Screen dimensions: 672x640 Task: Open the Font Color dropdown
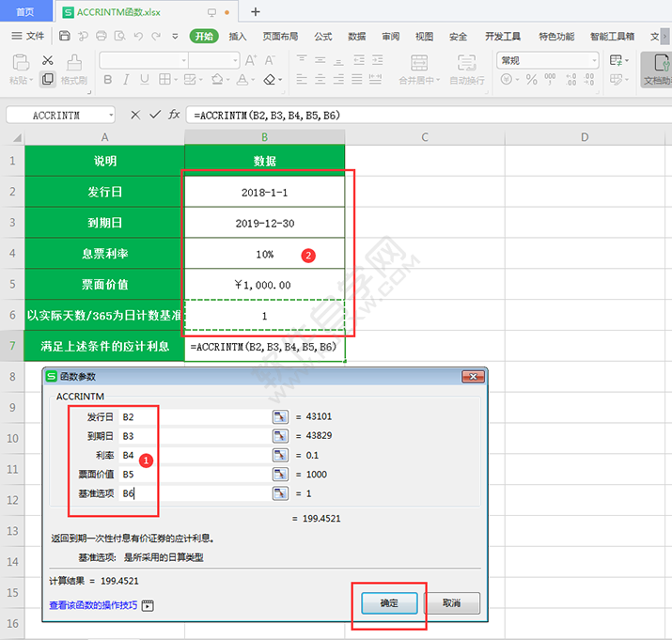tap(253, 80)
